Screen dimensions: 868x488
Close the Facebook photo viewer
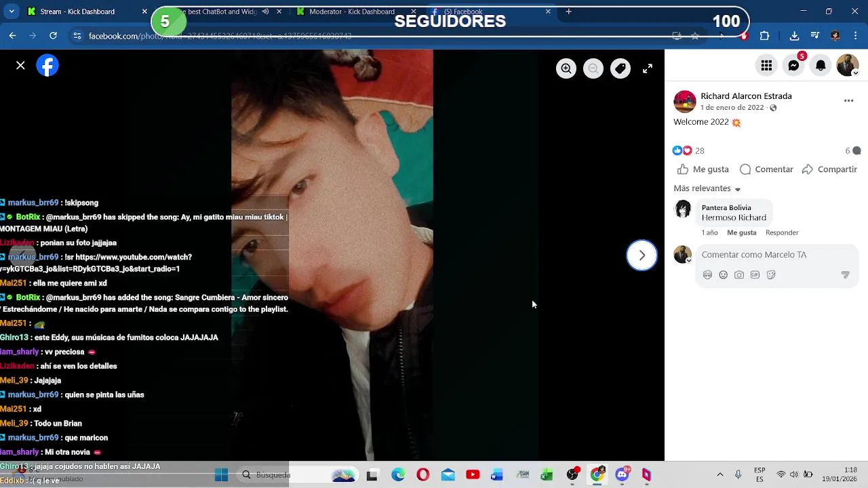click(x=20, y=66)
